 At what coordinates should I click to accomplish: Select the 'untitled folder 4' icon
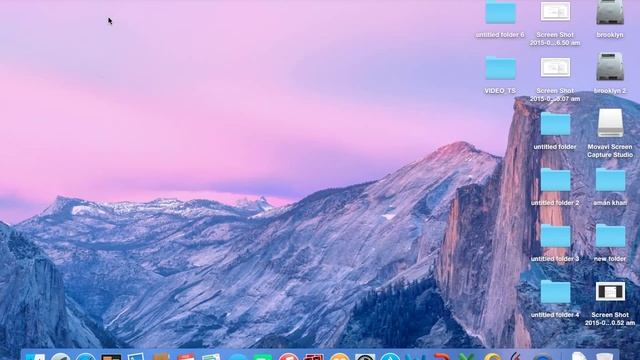[x=555, y=292]
